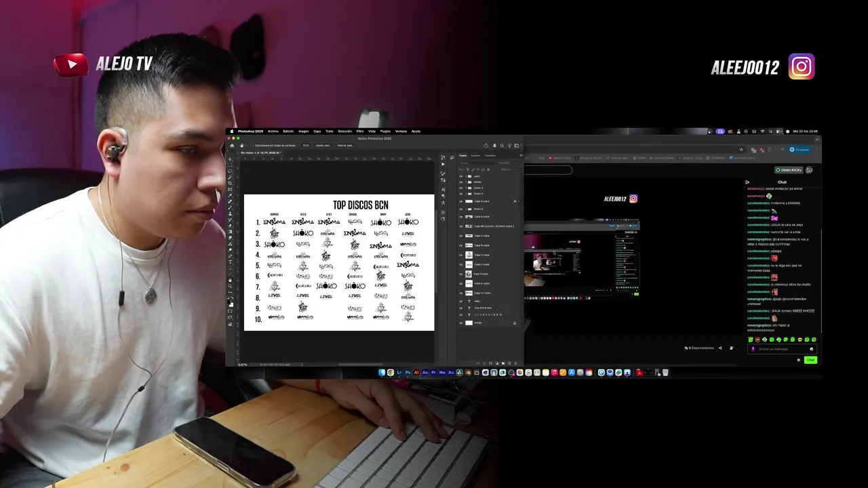
Task: Open the Trash in the dock
Action: (665, 372)
